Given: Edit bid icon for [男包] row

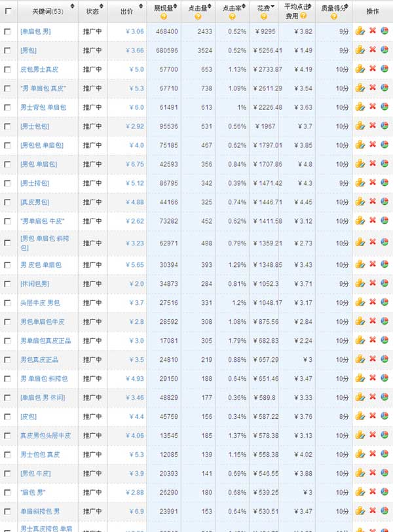Looking at the screenshot, I should coord(360,50).
